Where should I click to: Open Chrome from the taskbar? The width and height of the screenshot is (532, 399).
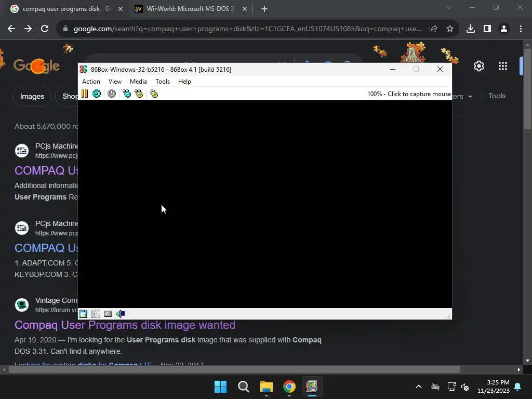tap(289, 387)
